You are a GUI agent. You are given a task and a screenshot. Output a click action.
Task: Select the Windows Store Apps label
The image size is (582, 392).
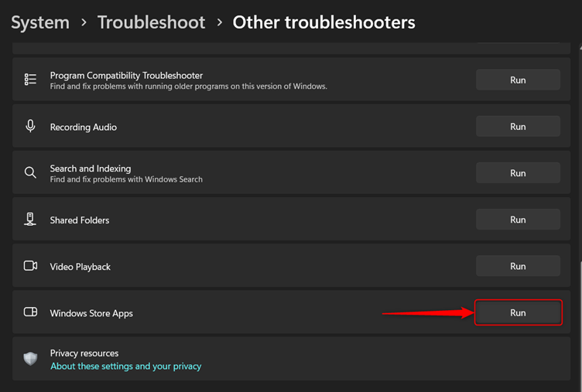tap(91, 313)
